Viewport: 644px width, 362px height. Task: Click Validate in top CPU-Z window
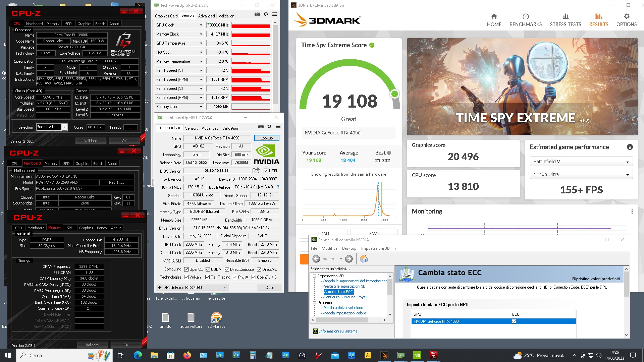click(x=91, y=141)
